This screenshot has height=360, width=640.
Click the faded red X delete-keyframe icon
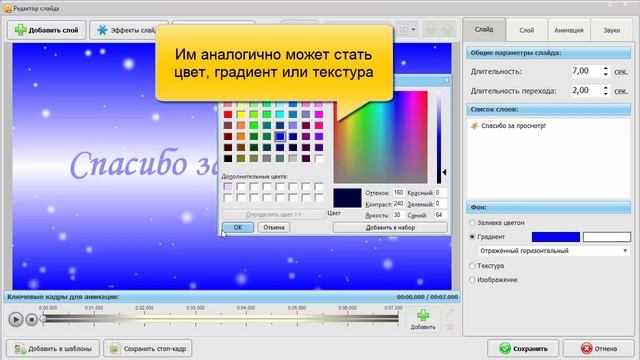pyautogui.click(x=450, y=327)
